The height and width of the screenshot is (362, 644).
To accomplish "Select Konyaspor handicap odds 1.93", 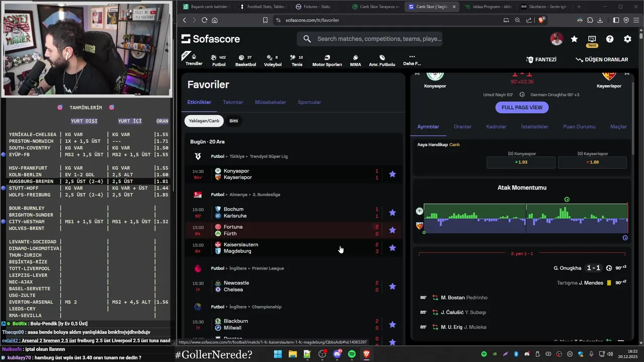I will pyautogui.click(x=521, y=162).
